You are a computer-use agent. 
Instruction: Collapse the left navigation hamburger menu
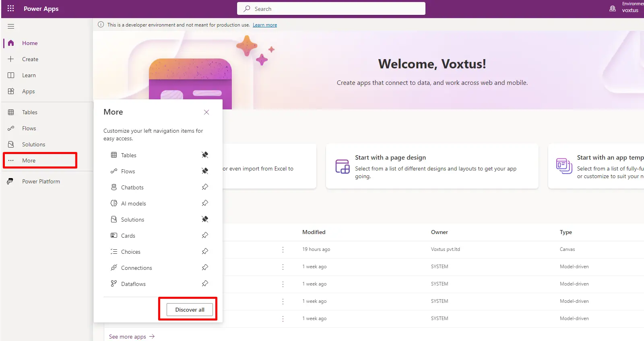point(11,27)
